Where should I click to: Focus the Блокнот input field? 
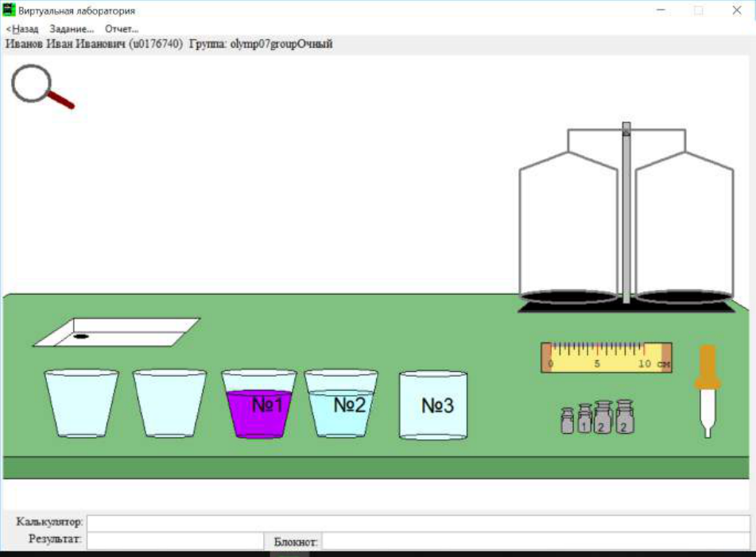[536, 541]
